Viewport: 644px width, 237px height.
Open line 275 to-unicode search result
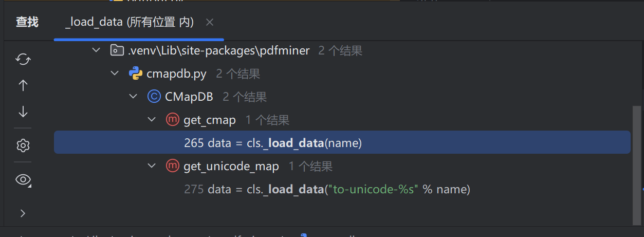[327, 189]
